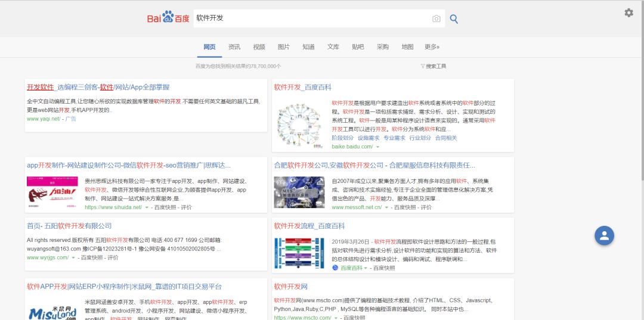Image resolution: width=644 pixels, height=320 pixels.
Task: Click the messoft result thumbnail
Action: pyautogui.click(x=299, y=193)
